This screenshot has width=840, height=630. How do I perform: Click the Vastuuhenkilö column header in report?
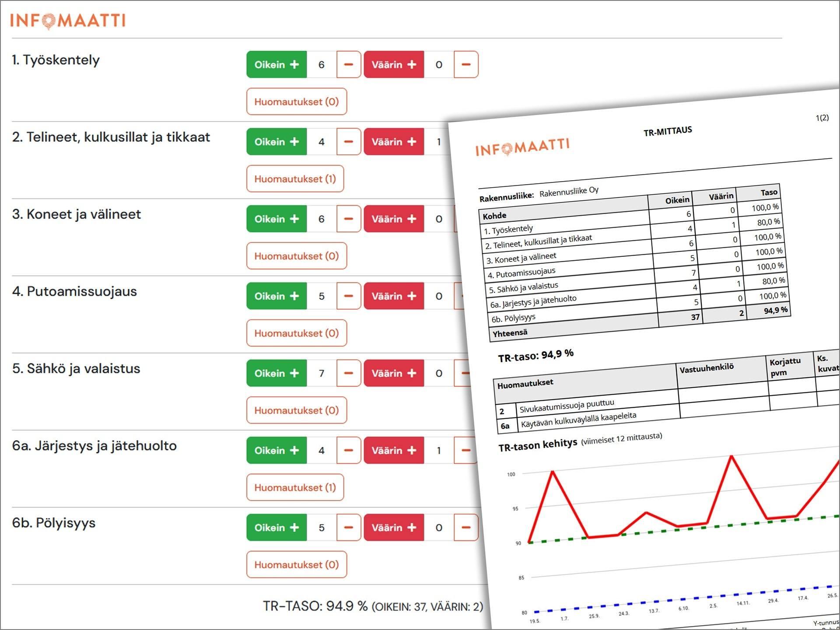(707, 368)
